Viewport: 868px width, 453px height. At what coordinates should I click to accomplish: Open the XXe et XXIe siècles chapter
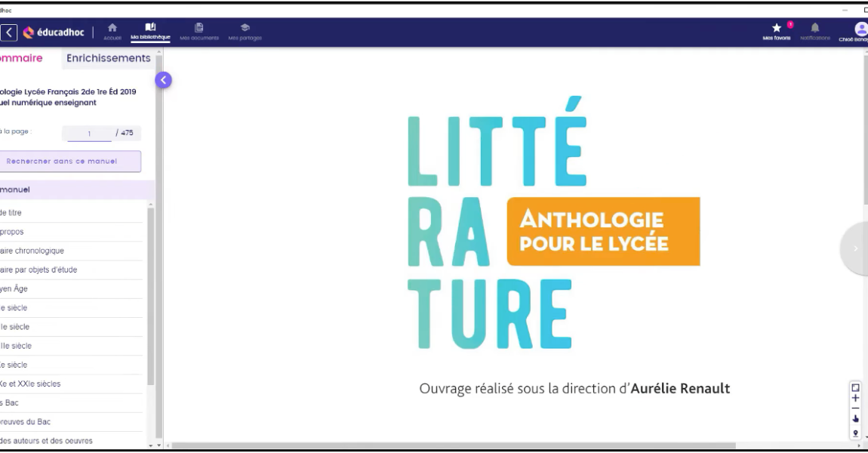click(x=34, y=384)
